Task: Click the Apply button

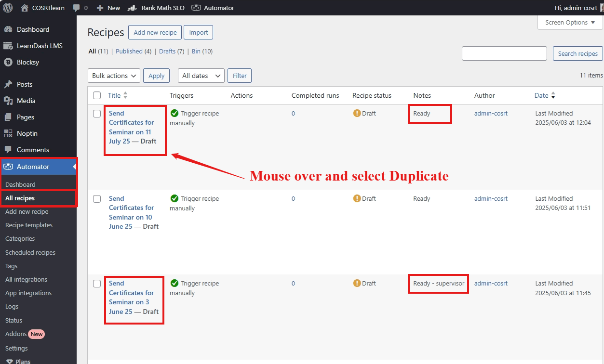Action: (156, 76)
